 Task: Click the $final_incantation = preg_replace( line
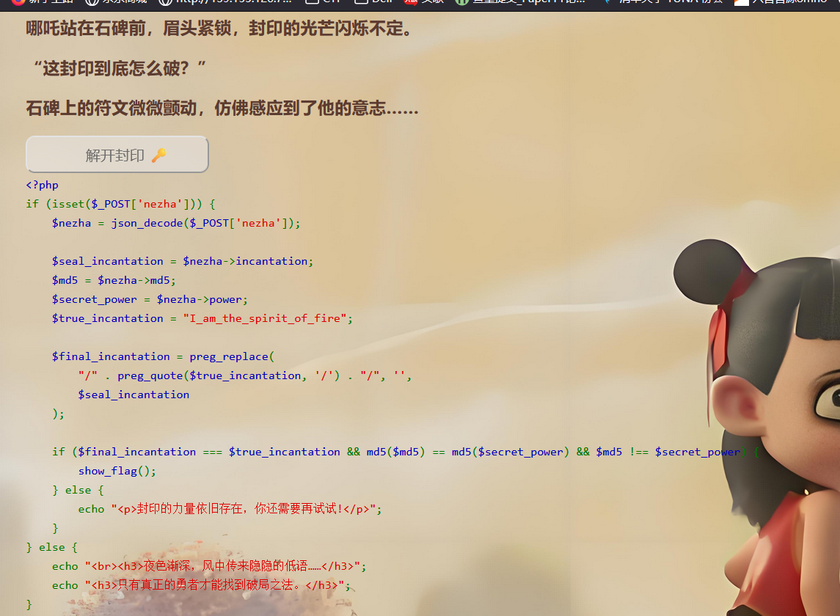(163, 356)
